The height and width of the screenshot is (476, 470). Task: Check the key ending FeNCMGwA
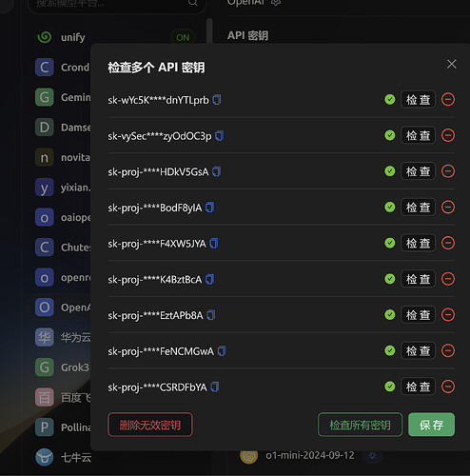(x=418, y=350)
